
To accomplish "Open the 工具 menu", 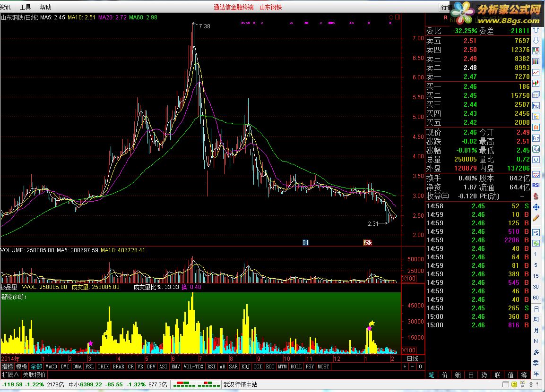I will pos(26,7).
